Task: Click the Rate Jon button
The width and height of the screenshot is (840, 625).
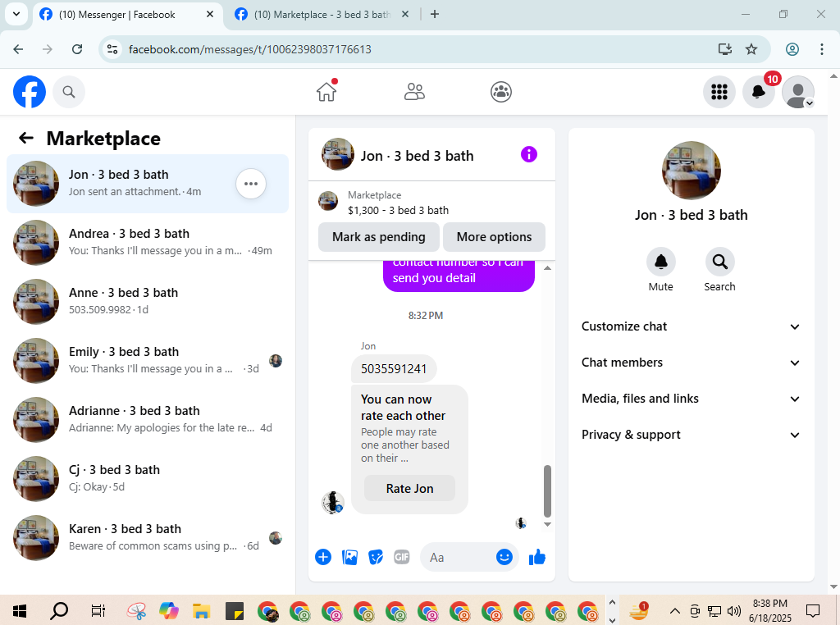Action: (410, 488)
